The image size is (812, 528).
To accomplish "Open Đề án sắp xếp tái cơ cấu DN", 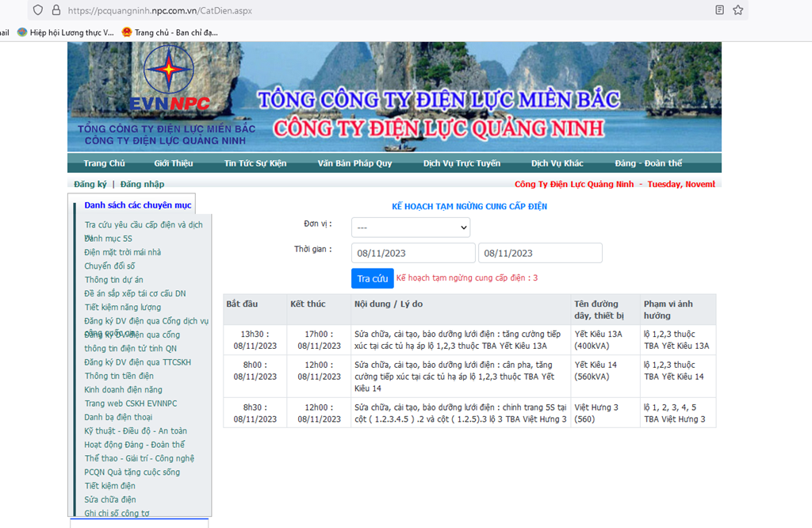I will [135, 293].
